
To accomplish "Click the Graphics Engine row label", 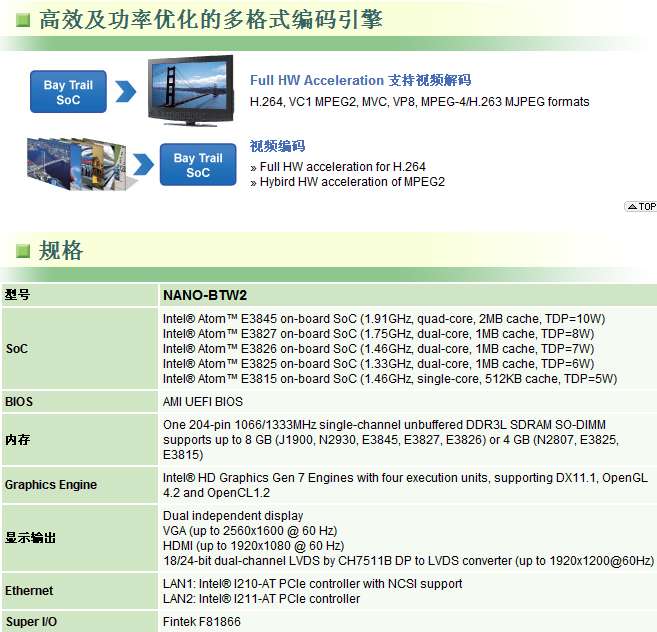I will pos(51,485).
